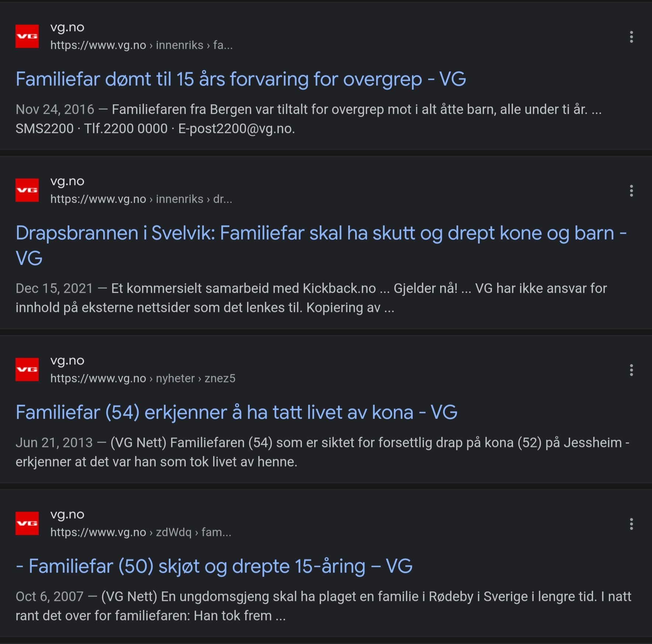Click the VG favicon of the zdWdq result
Viewport: 652px width, 644px height.
click(27, 523)
